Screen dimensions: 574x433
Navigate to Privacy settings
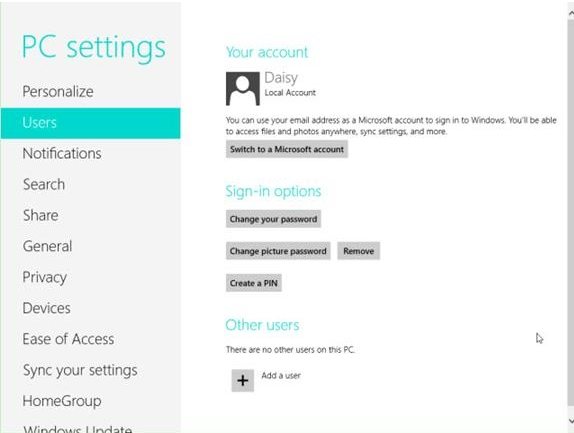click(x=45, y=277)
